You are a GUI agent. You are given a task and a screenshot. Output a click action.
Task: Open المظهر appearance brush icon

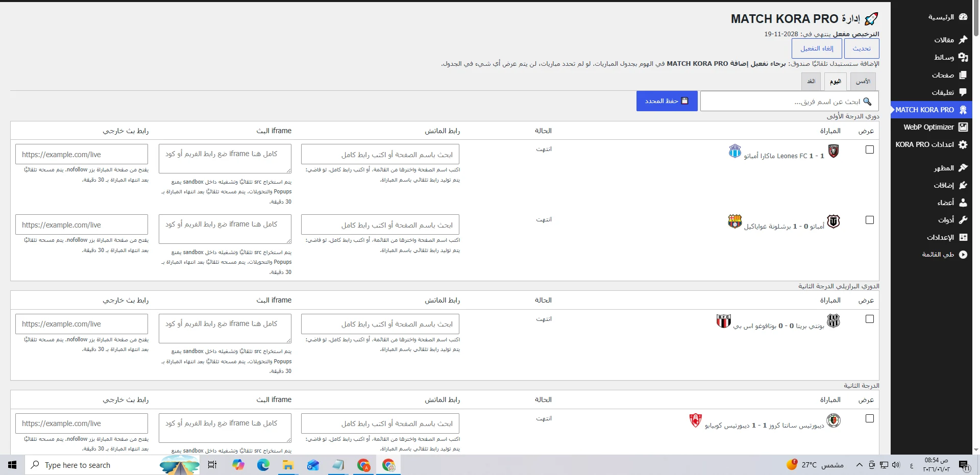963,168
